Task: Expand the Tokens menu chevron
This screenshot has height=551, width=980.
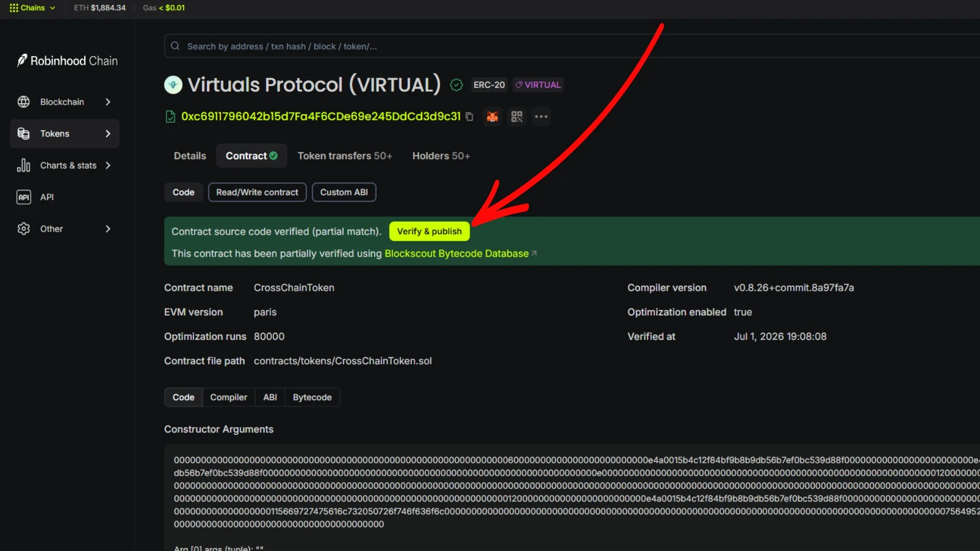Action: [x=108, y=134]
